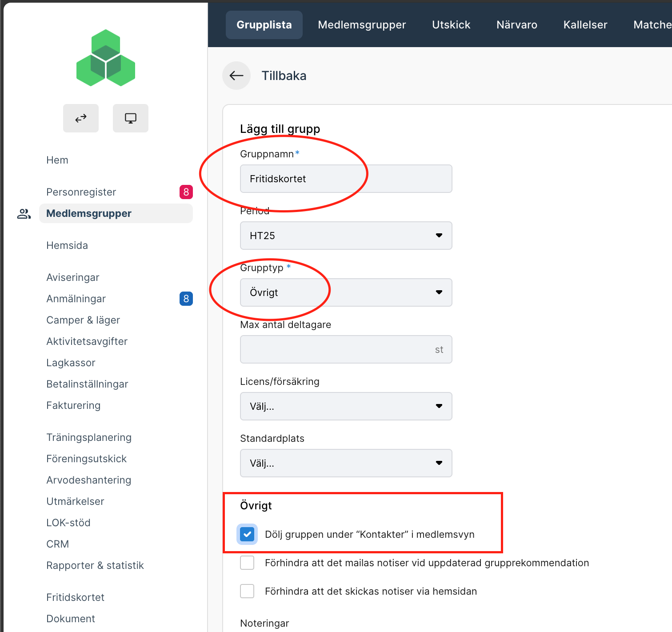
Task: Click the blue 8 badge on Anmälningar
Action: 186,299
